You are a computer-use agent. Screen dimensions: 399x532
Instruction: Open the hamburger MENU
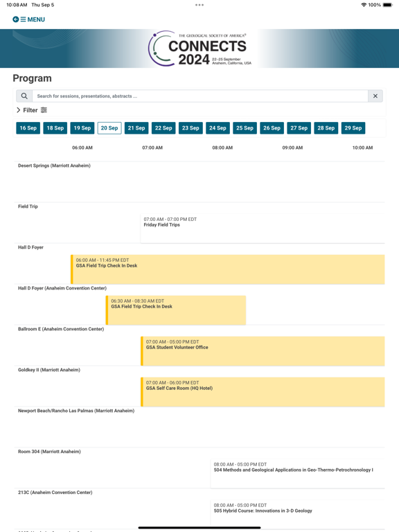[x=33, y=19]
